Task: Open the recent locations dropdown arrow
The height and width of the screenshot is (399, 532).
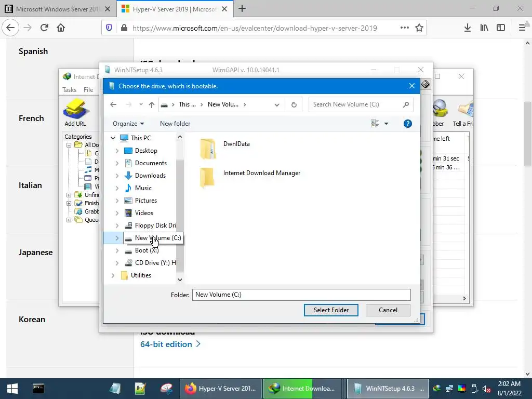Action: (141, 104)
